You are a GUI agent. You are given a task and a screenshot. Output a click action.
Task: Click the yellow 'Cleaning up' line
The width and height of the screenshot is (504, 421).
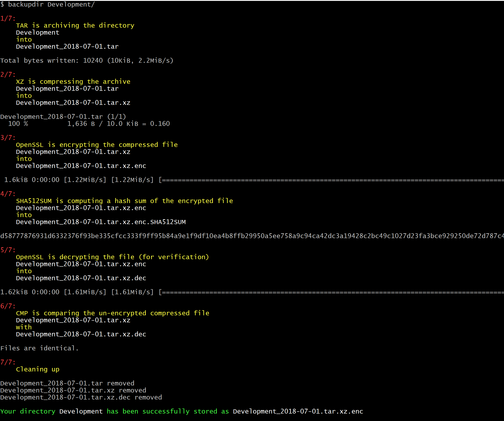(x=38, y=369)
